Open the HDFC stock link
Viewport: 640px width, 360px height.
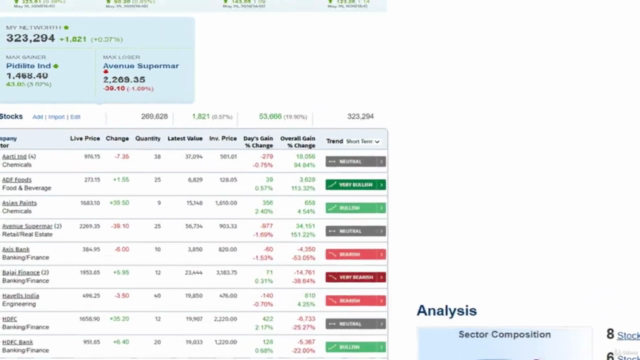9,319
